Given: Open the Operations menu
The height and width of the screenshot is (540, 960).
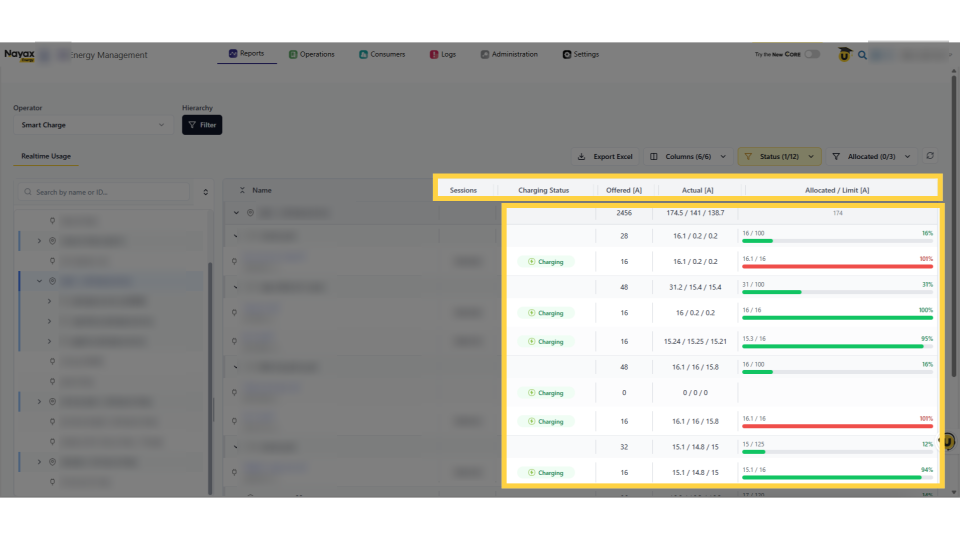Looking at the screenshot, I should point(311,54).
